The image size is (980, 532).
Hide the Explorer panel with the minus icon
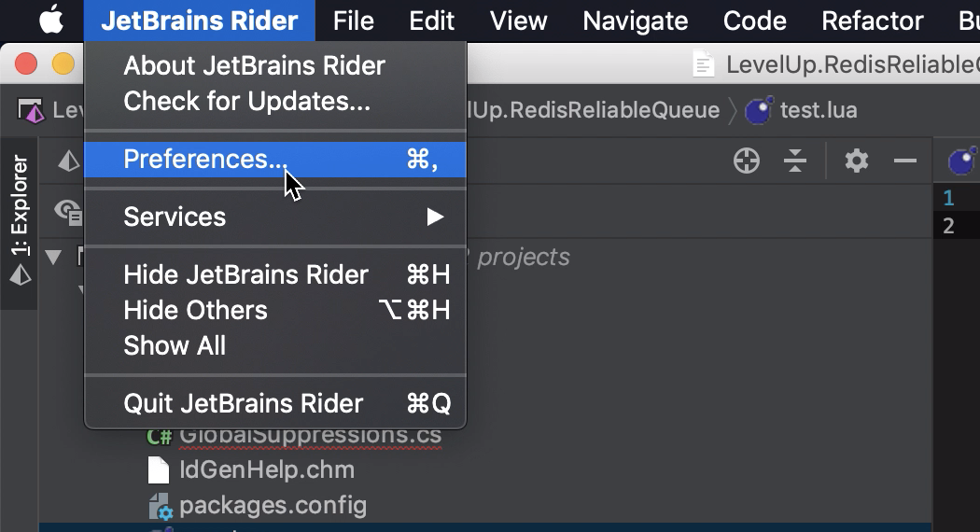tap(905, 161)
